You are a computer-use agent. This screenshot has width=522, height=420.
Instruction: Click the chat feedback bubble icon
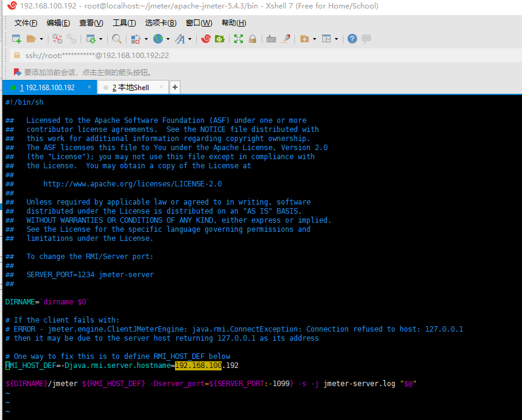[366, 39]
